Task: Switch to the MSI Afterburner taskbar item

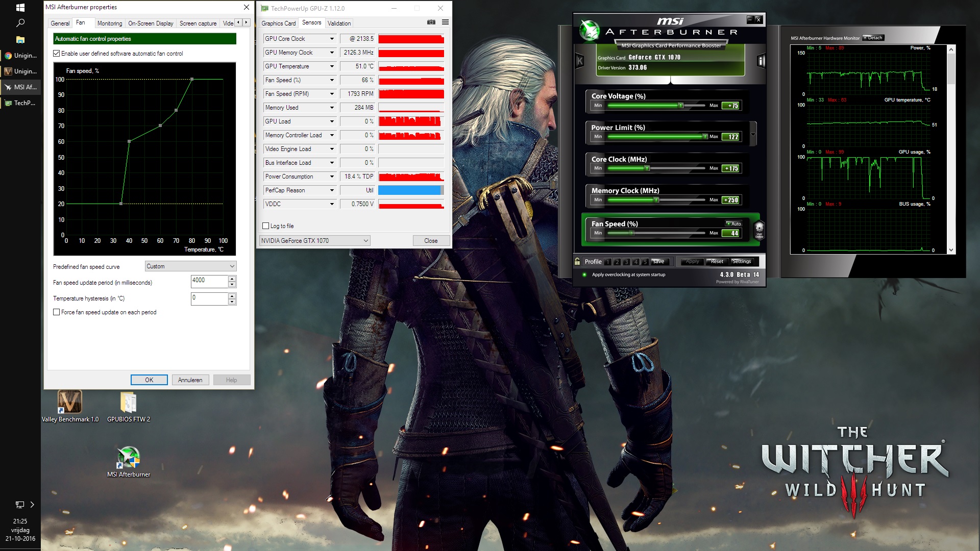Action: (20, 87)
